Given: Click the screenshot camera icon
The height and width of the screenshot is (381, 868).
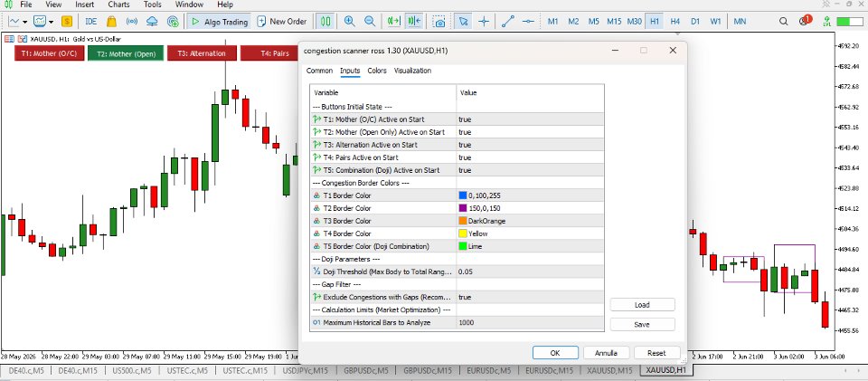Looking at the screenshot, I should click(439, 22).
